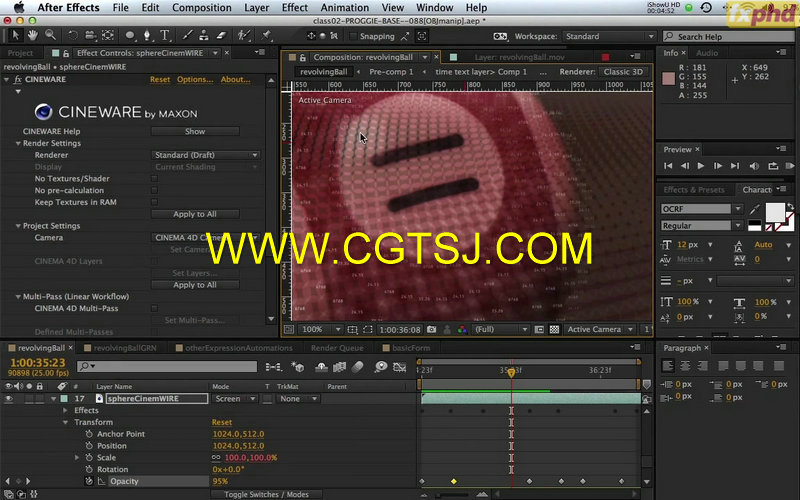The image size is (800, 500).
Task: Collapse the Transform group of sphereCinemWIRE
Action: click(65, 422)
